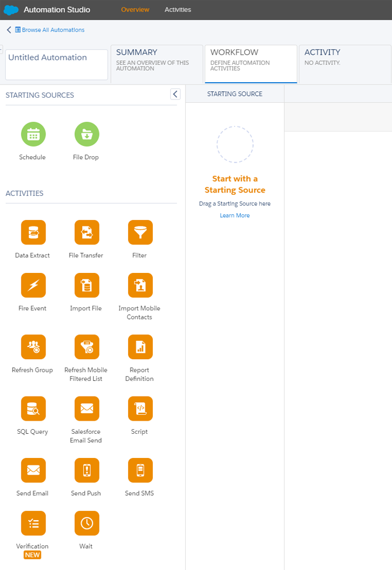Collapse the Starting Sources panel
The height and width of the screenshot is (570, 392).
coord(175,94)
